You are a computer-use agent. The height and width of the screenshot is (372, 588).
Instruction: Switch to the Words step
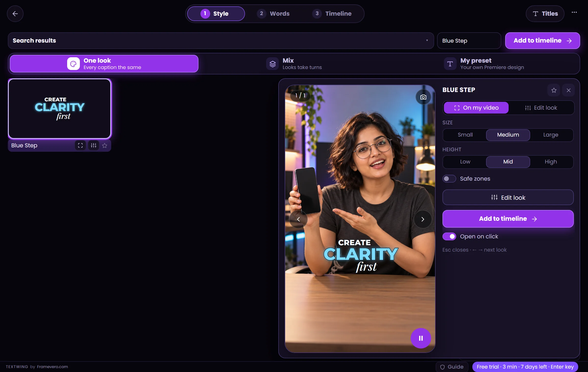pyautogui.click(x=273, y=14)
